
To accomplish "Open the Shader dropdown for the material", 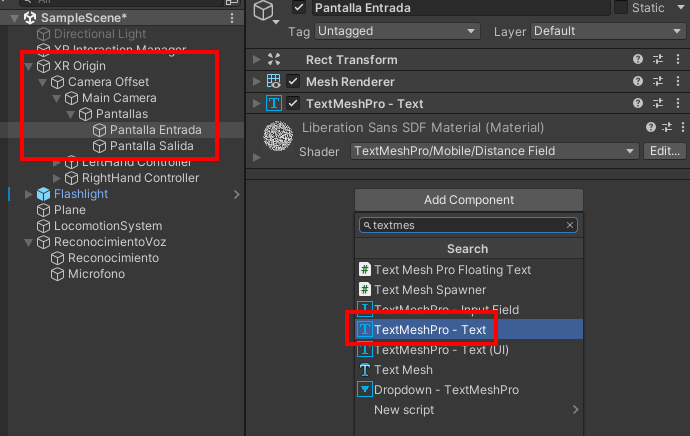I will 495,151.
